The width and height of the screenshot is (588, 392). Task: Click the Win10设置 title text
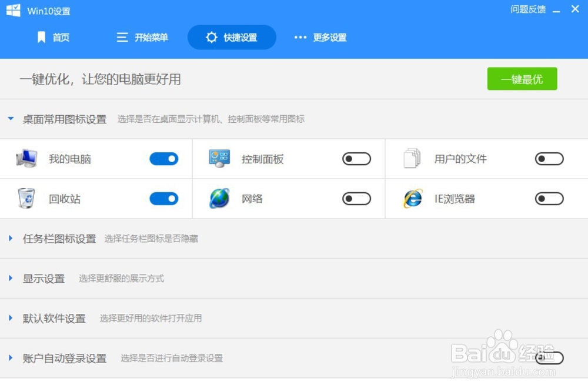pos(49,11)
